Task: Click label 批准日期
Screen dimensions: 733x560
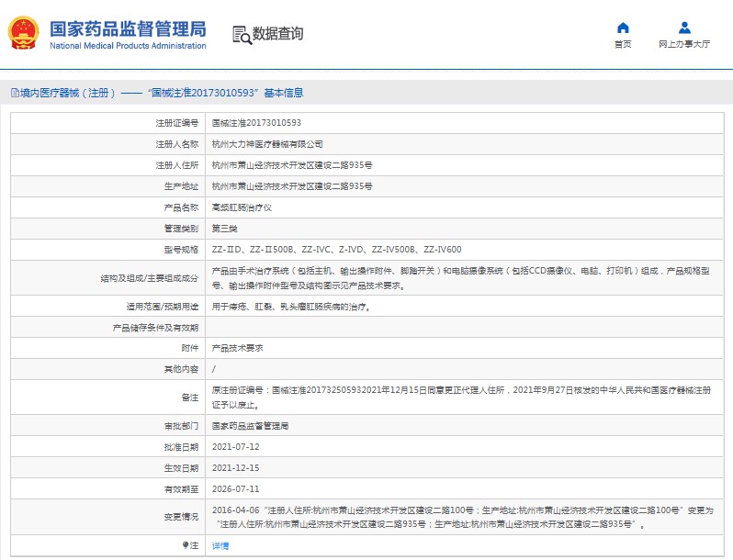Action: click(181, 447)
